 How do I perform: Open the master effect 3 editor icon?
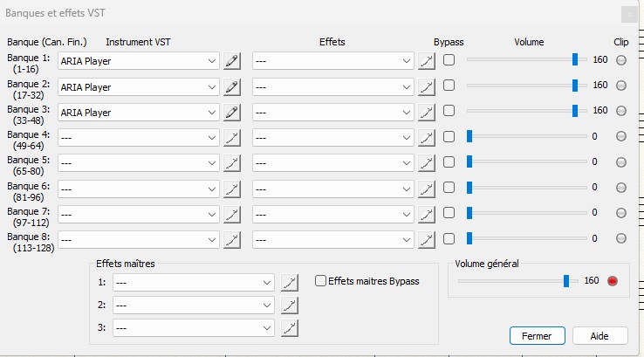pos(290,327)
